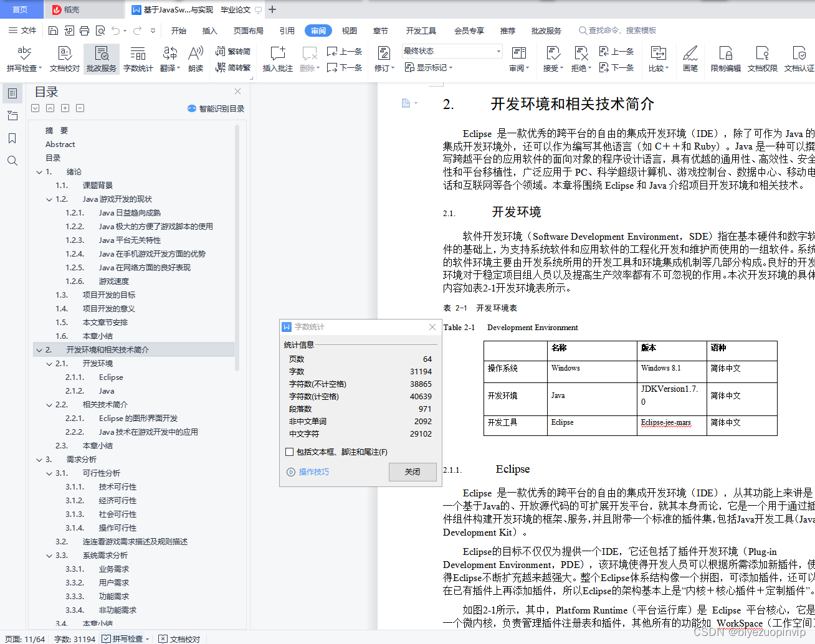
Task: Collapse the 2.1. 开发环境 outline node
Action: point(49,364)
